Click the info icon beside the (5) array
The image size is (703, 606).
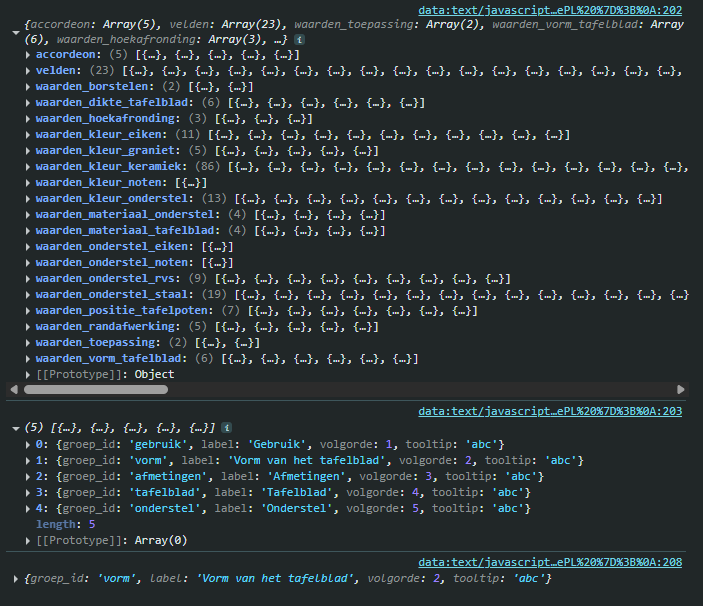pyautogui.click(x=226, y=427)
